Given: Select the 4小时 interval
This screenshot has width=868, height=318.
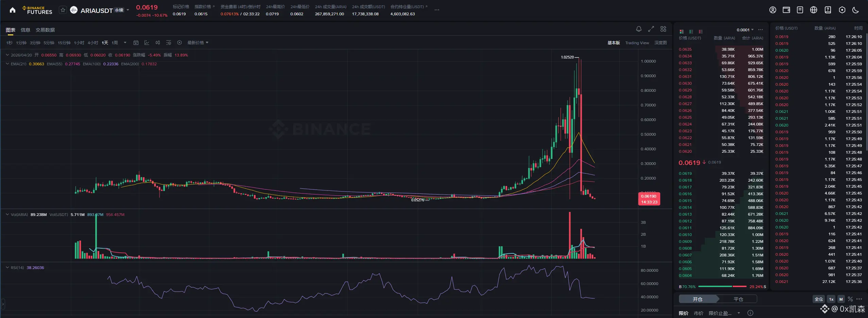Looking at the screenshot, I should click(93, 43).
